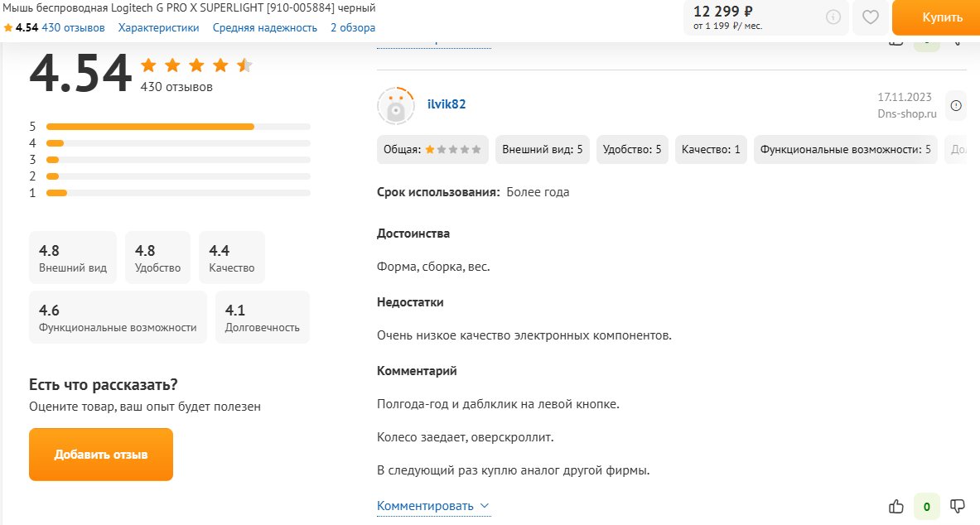This screenshot has width=980, height=525.
Task: Click the green '0' vote counter
Action: point(927,506)
